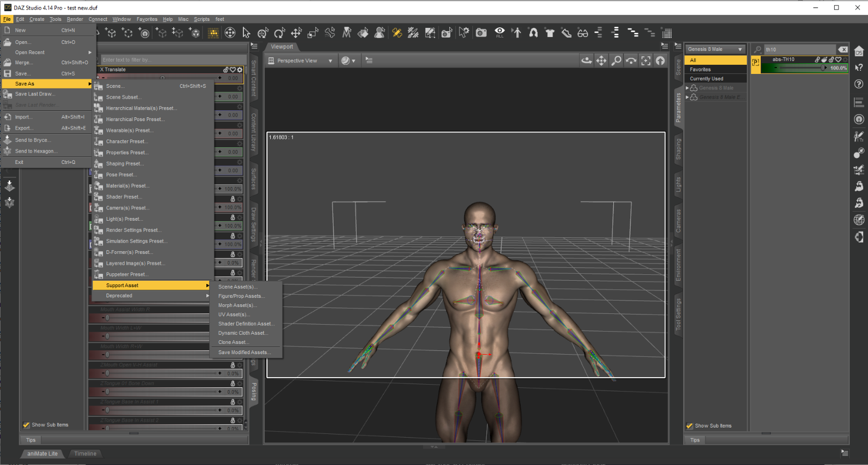Click the highlighted yellow grid toolbar icon
The width and height of the screenshot is (868, 465).
tap(213, 33)
